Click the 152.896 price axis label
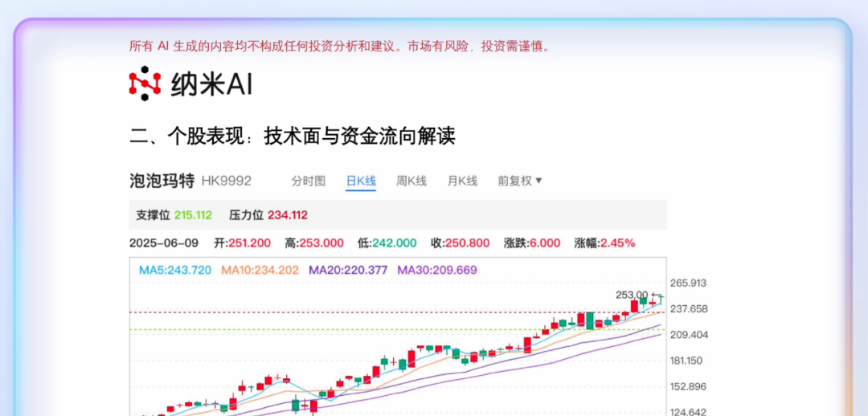This screenshot has height=416, width=868. click(x=688, y=386)
